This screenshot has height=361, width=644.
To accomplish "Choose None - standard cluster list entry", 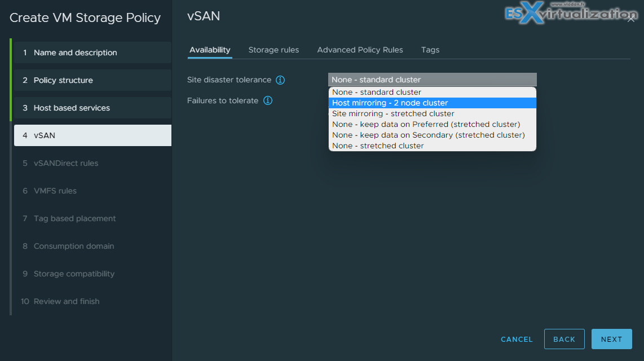I will click(x=432, y=93).
